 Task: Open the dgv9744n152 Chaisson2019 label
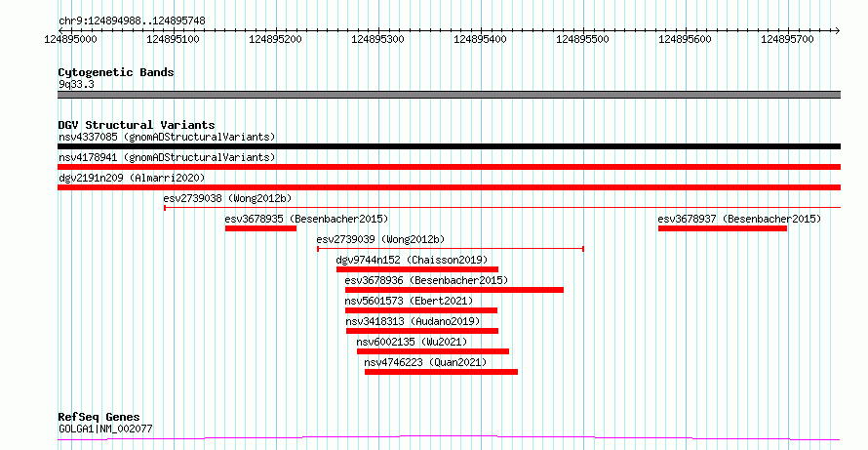click(x=412, y=260)
